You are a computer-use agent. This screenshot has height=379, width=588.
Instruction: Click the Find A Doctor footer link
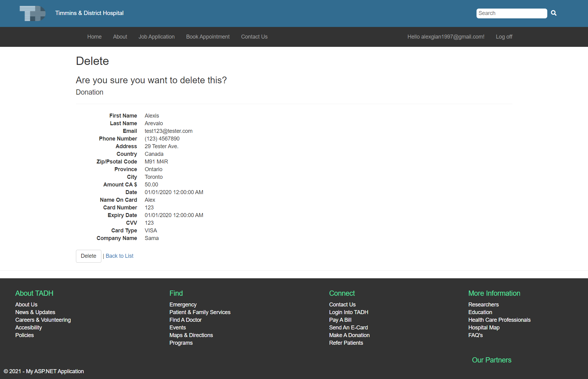tap(185, 320)
